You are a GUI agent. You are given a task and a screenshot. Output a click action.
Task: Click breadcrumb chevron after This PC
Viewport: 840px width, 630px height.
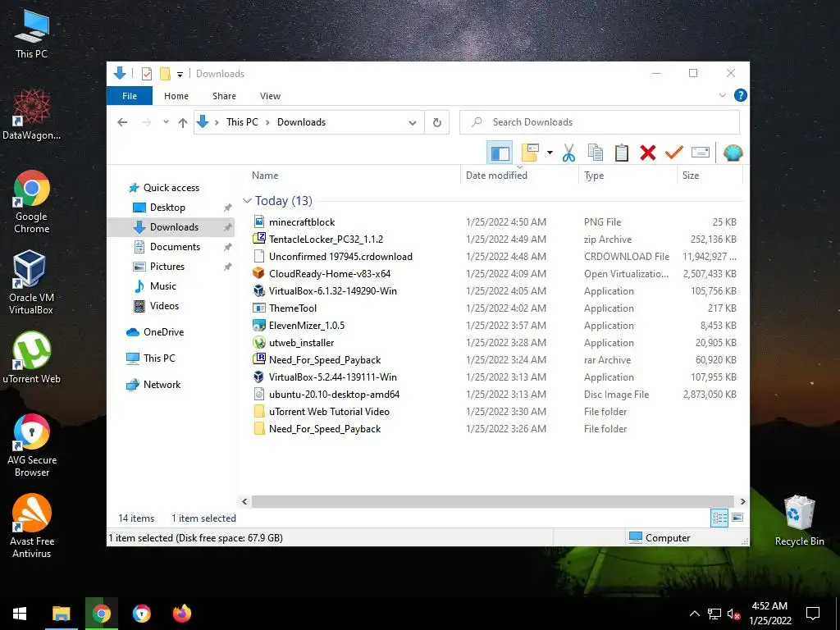[x=268, y=122]
